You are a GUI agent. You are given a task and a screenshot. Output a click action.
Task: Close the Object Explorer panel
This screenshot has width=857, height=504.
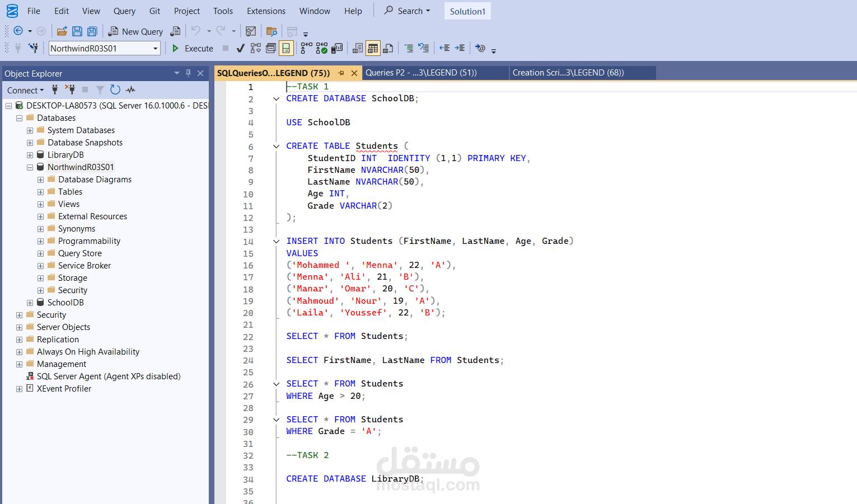click(200, 73)
